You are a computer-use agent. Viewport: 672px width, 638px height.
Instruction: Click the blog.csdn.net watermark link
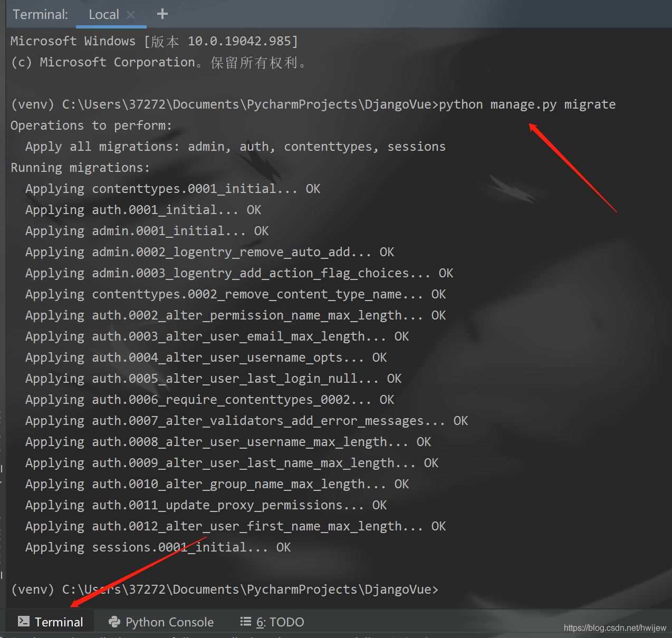[615, 627]
